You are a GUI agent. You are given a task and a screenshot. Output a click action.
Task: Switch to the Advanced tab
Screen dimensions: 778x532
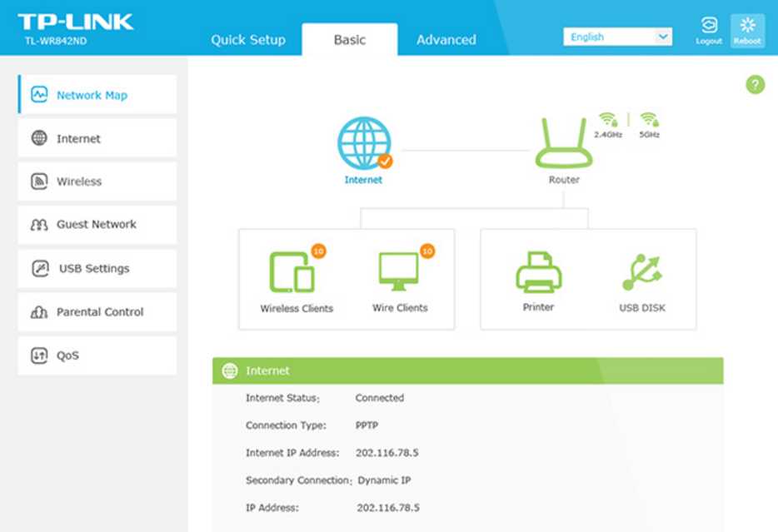coord(446,39)
